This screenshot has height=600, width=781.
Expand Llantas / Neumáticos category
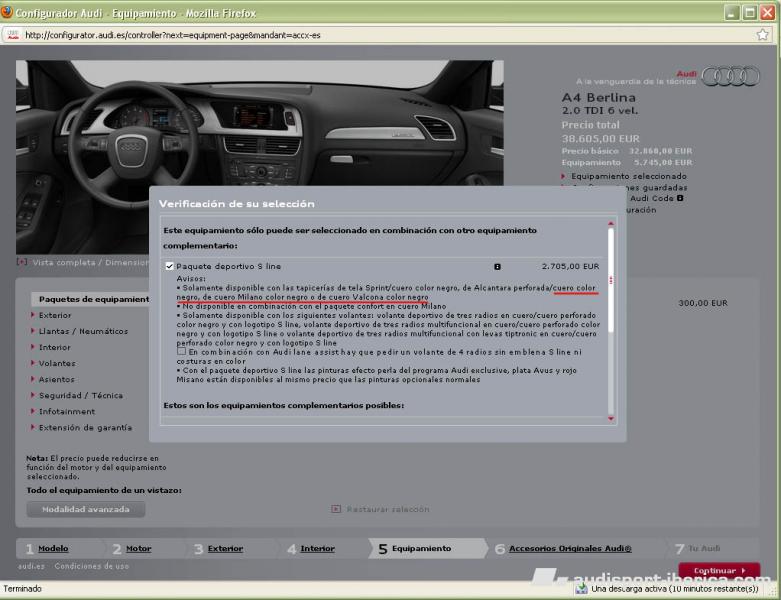83,331
